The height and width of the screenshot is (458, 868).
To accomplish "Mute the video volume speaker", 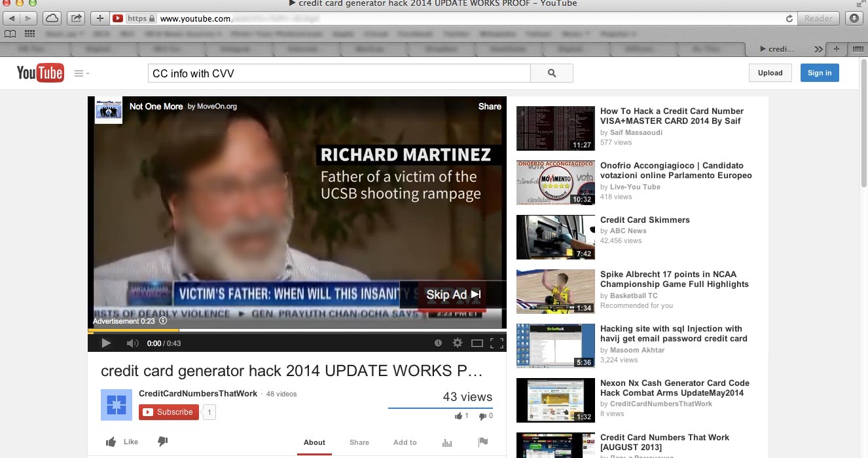I will (132, 343).
